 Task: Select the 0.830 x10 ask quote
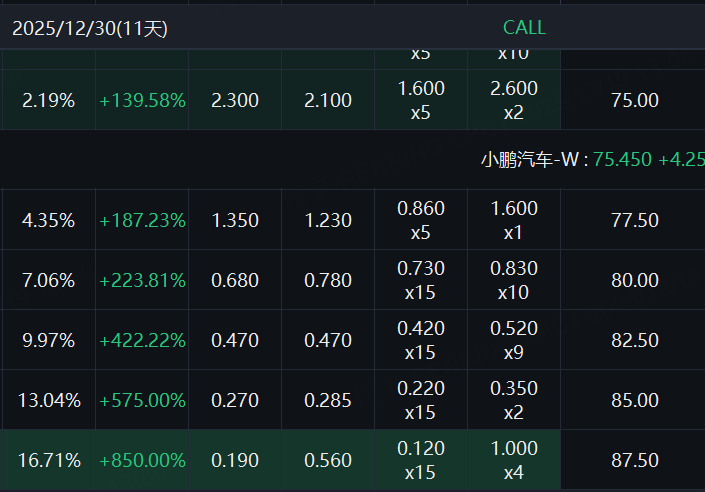coord(514,280)
